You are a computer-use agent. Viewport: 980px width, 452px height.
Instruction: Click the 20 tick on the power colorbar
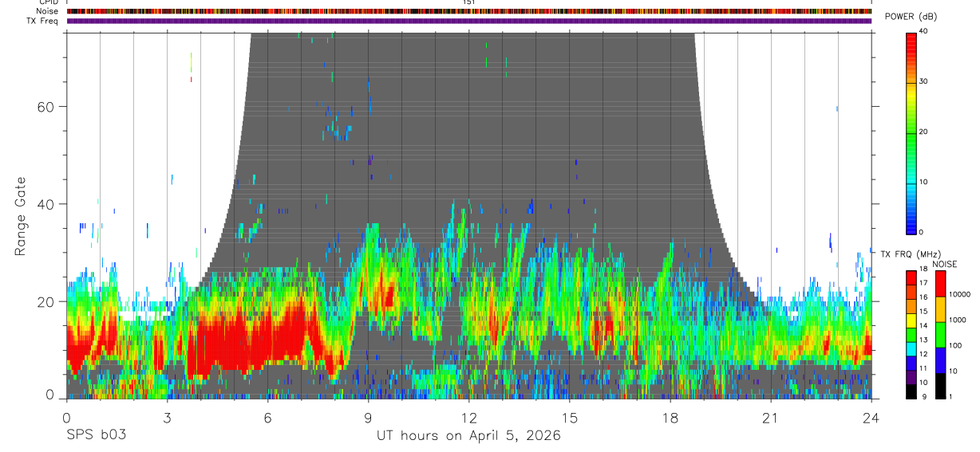(923, 132)
